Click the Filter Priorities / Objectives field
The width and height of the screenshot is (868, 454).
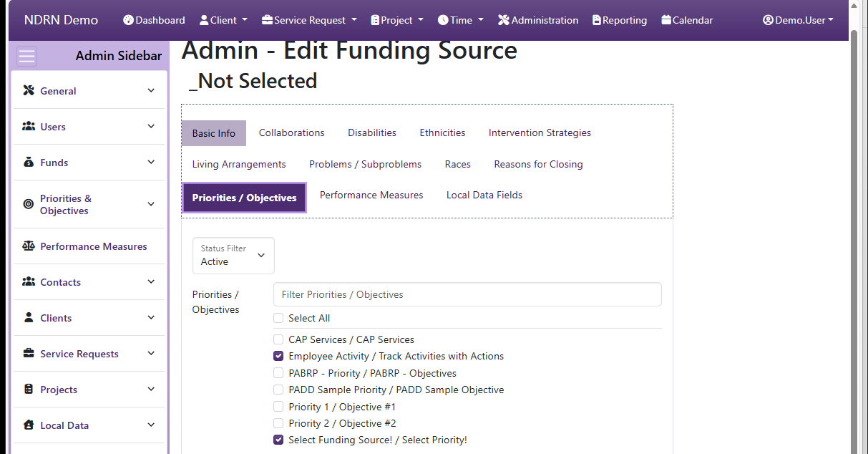(x=467, y=294)
